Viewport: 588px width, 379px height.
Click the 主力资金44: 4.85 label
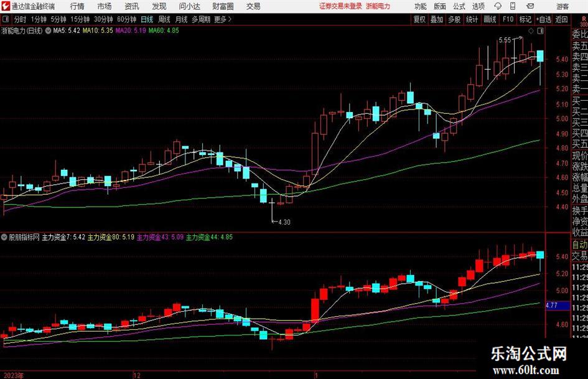209,237
